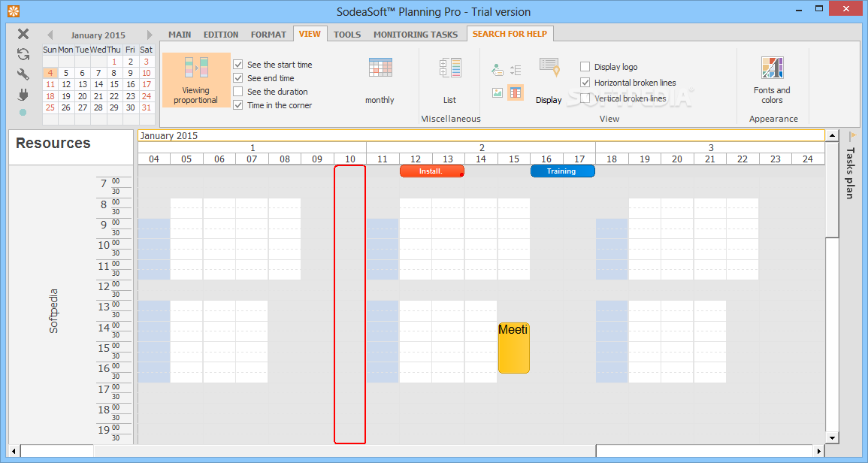868x463 pixels.
Task: Click the horizontal scrollbar right arrow
Action: (819, 451)
